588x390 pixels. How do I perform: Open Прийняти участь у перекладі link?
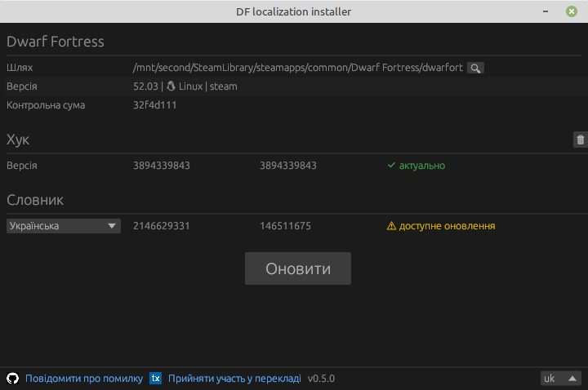click(234, 379)
